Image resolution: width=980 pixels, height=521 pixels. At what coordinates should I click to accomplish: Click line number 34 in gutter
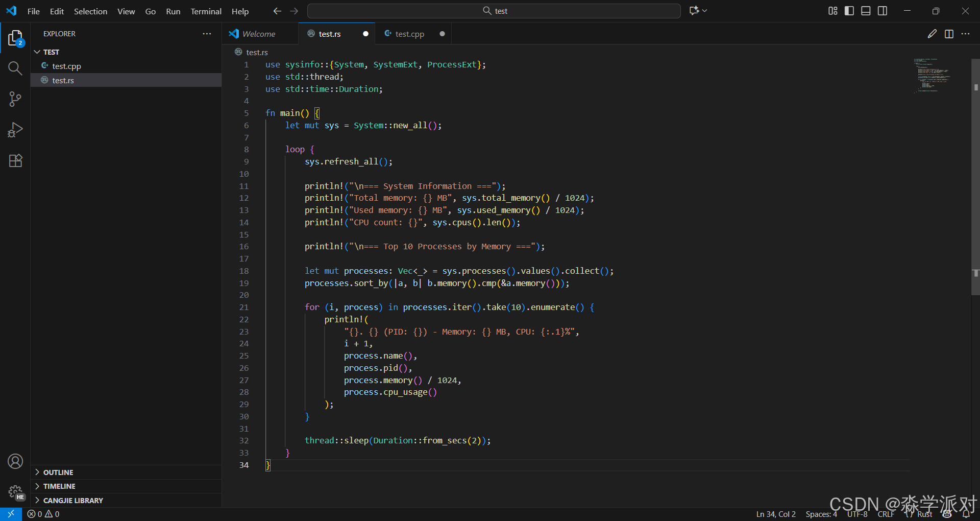[244, 465]
